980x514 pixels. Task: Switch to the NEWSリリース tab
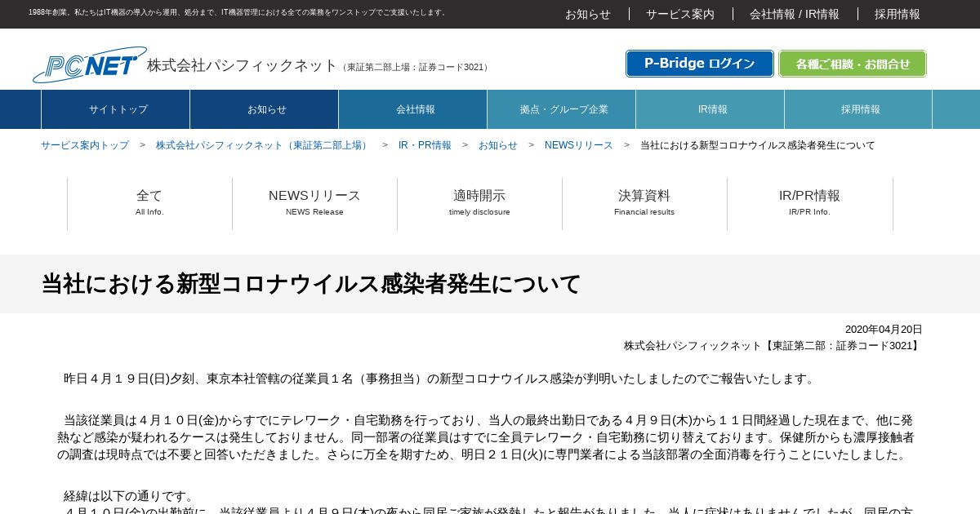pos(314,203)
